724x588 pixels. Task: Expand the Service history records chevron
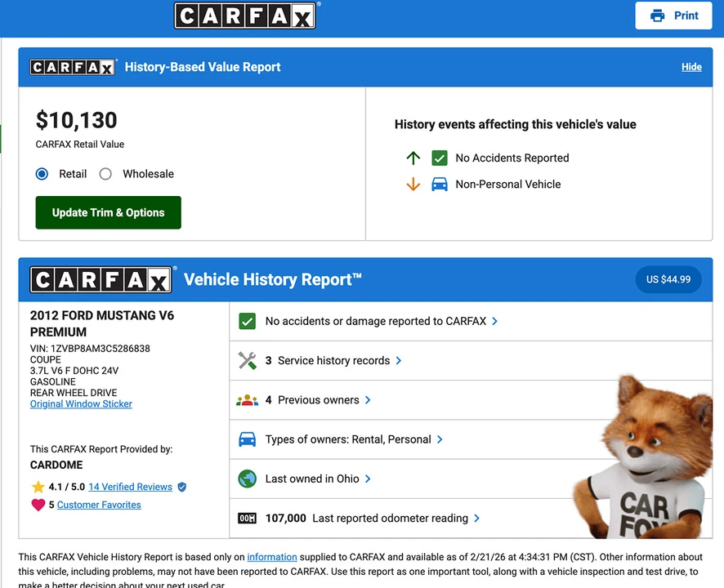click(x=399, y=360)
